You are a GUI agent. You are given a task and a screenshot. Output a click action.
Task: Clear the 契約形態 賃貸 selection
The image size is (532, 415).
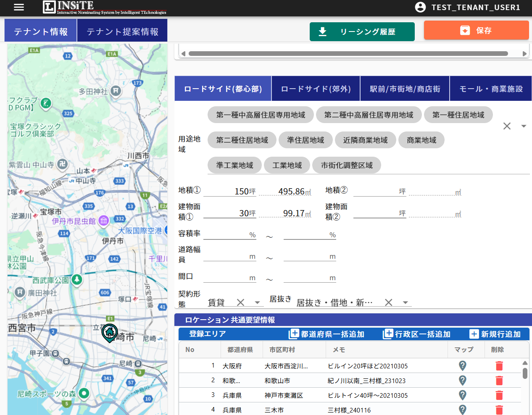pyautogui.click(x=240, y=302)
